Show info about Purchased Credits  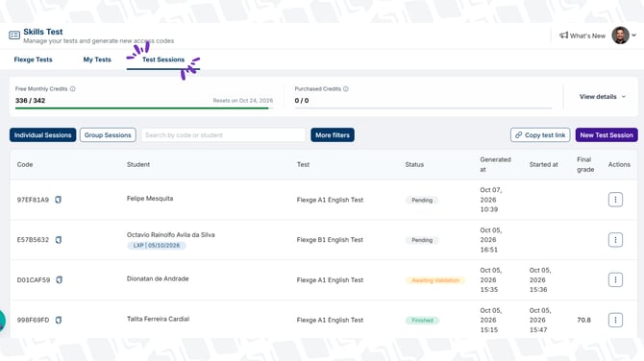point(346,88)
